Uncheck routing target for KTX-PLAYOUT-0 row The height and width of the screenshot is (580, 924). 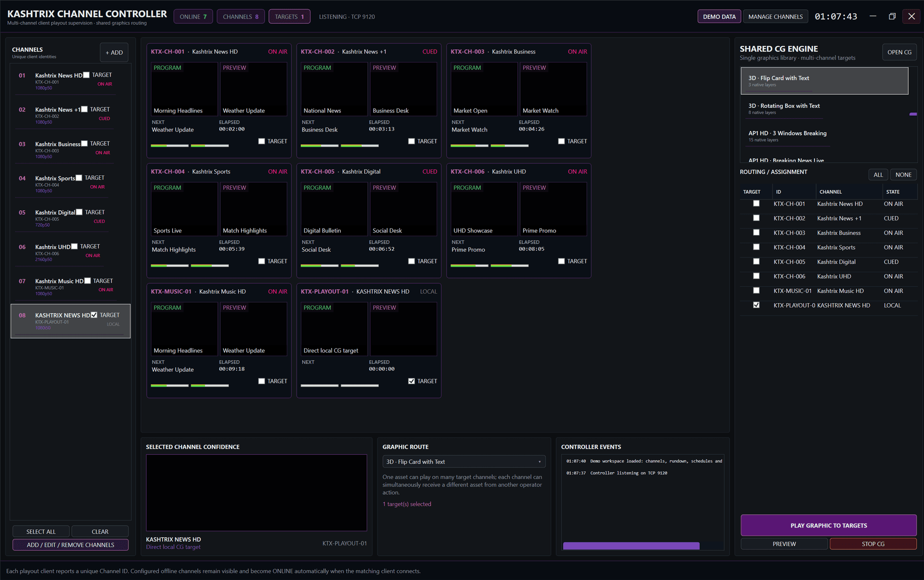pos(756,305)
